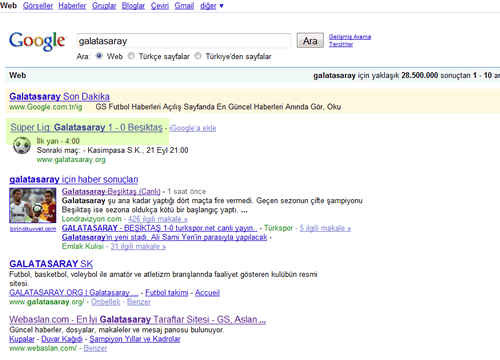Click the 28.500.000 results count text
Image resolution: width=500 pixels, height=360 pixels.
point(420,75)
